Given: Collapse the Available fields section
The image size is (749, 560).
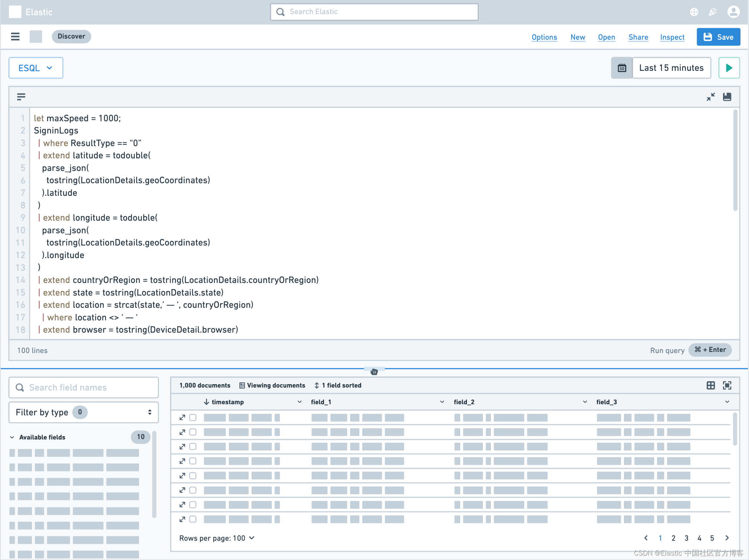Looking at the screenshot, I should [x=12, y=437].
